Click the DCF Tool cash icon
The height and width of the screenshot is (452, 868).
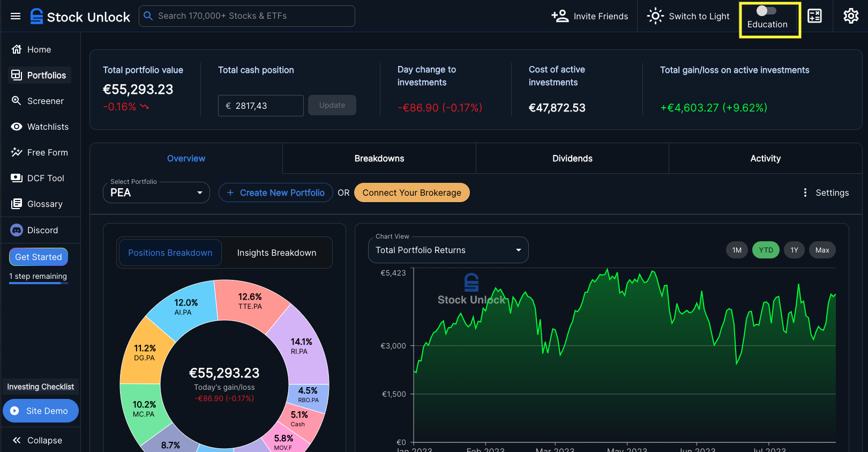click(x=17, y=178)
